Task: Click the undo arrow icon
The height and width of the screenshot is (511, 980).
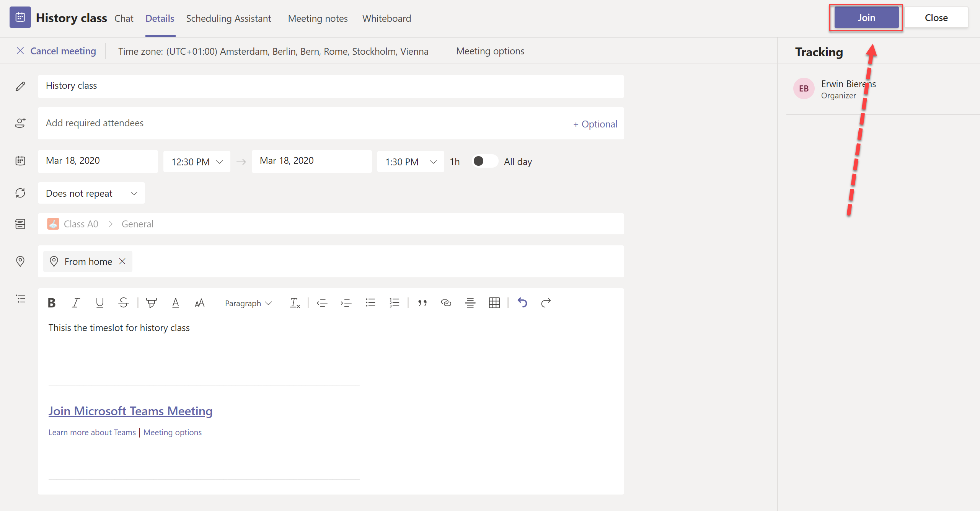Action: [x=522, y=303]
